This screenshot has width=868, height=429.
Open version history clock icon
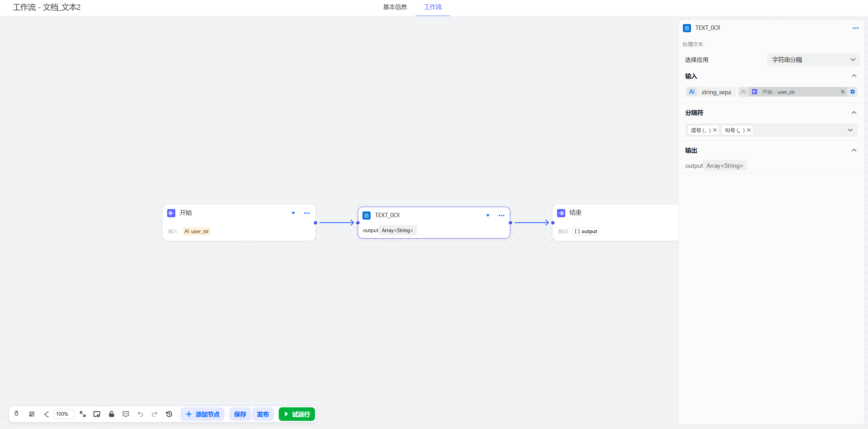pyautogui.click(x=169, y=414)
